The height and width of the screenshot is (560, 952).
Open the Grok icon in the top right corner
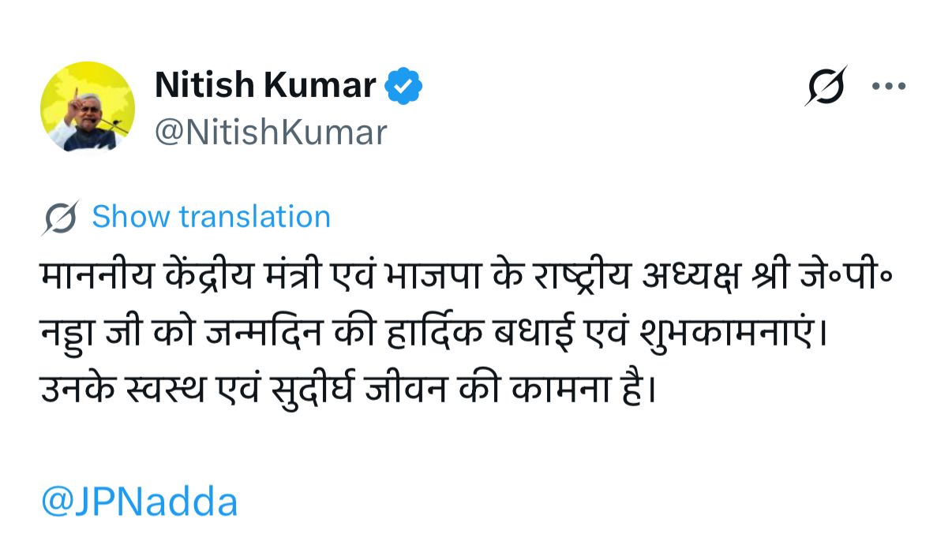(x=826, y=85)
